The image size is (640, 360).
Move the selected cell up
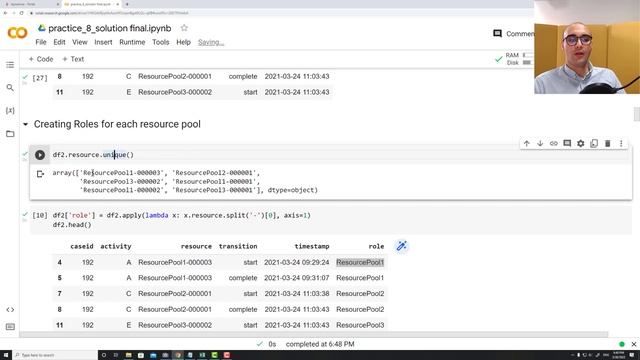pyautogui.click(x=527, y=144)
